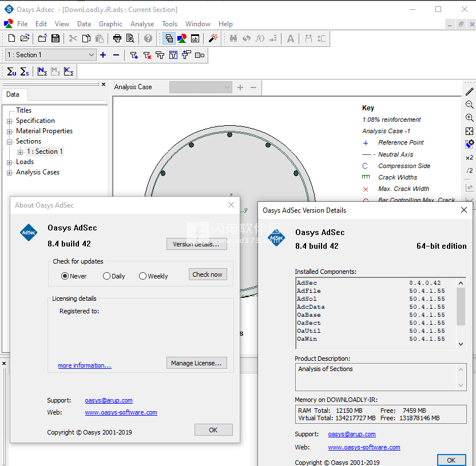Click OK in About Oasys AdSec dialog
Viewport: 476px width, 466px height.
coord(213,430)
